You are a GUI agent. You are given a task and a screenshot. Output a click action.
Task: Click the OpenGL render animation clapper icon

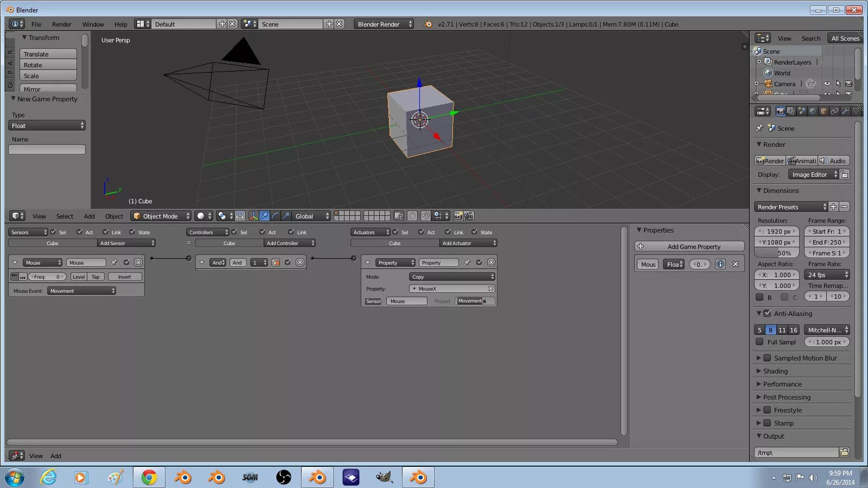pyautogui.click(x=469, y=216)
